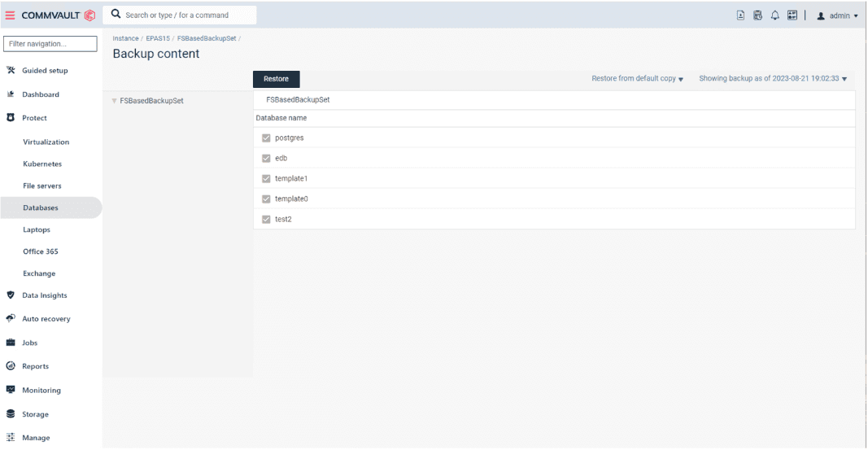Image resolution: width=868 pixels, height=450 pixels.
Task: Click the Storage stack icon in sidebar
Action: pos(11,414)
